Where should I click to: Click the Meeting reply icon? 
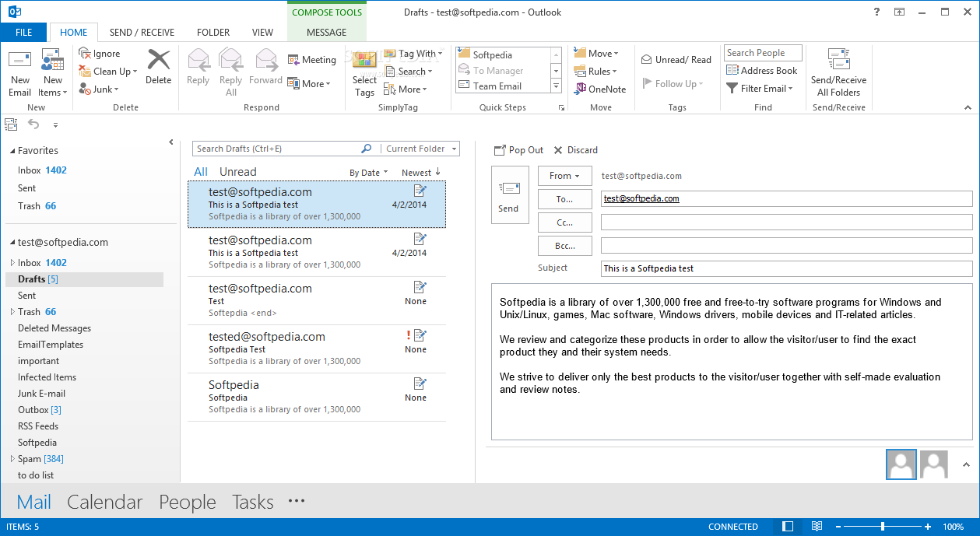[293, 60]
